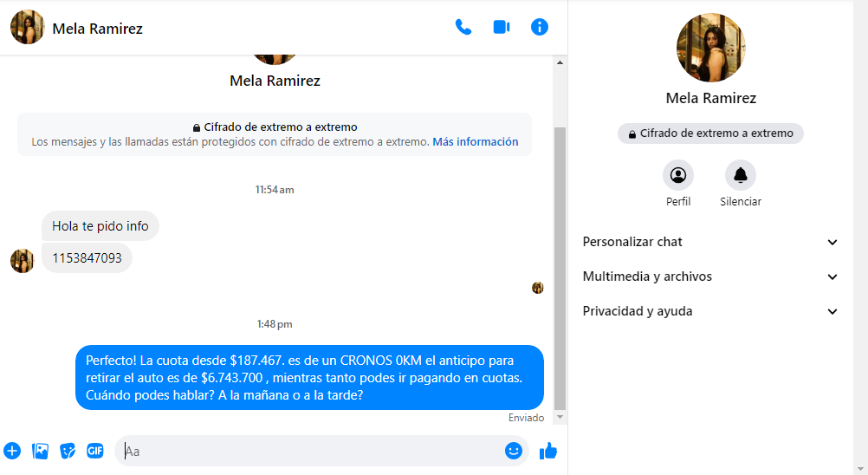Expand the Privacidad y ayuda section
868x475 pixels.
[x=710, y=311]
